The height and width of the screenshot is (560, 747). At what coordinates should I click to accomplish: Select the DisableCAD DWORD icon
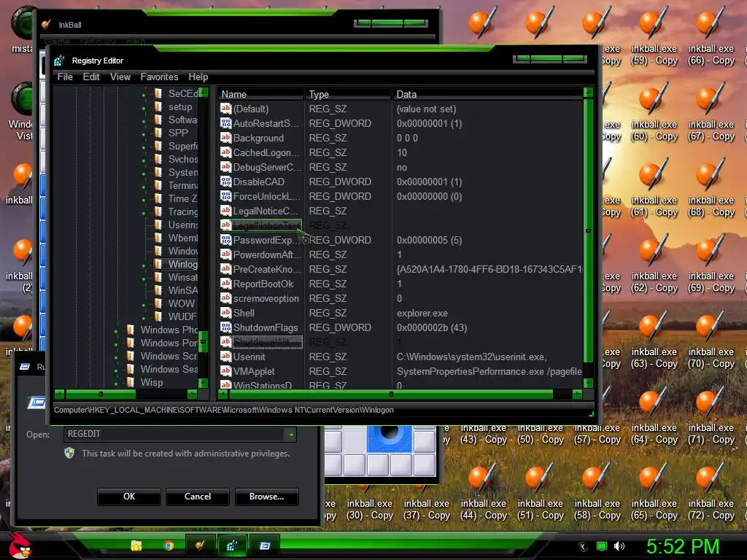[226, 182]
